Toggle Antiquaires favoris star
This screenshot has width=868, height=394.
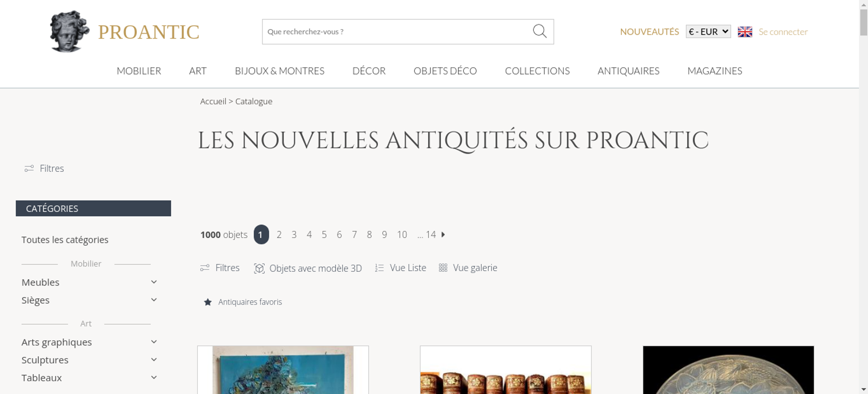[208, 302]
